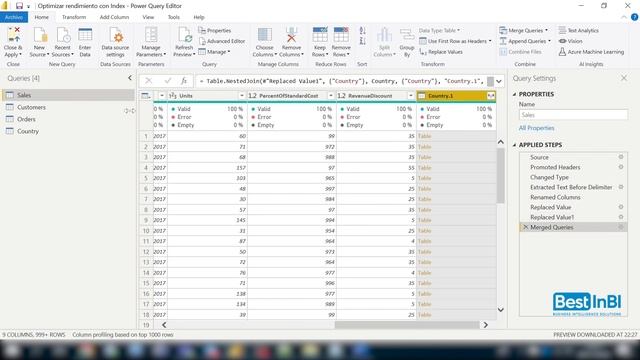Click the Vision AI insight
Image resolution: width=640 pixels, height=360 pixels.
pos(571,41)
